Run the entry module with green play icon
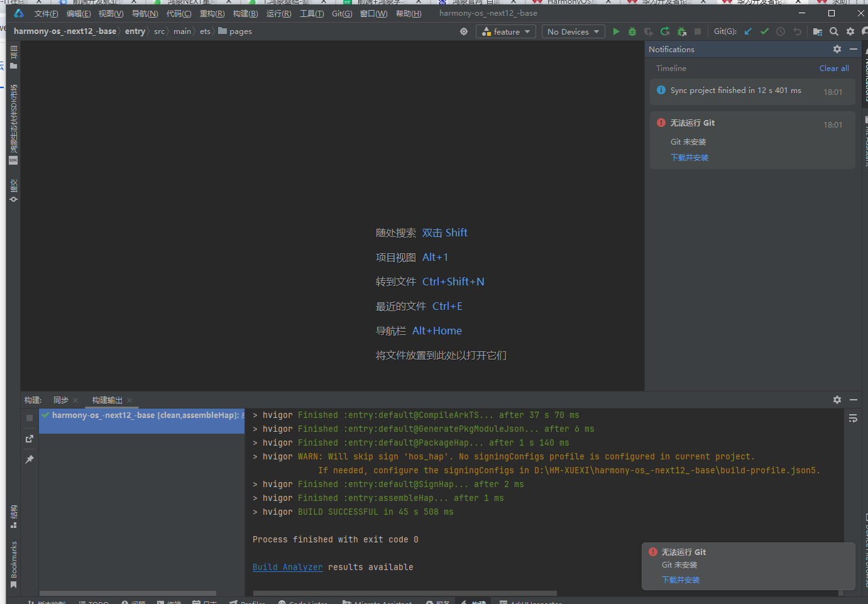 (x=616, y=31)
